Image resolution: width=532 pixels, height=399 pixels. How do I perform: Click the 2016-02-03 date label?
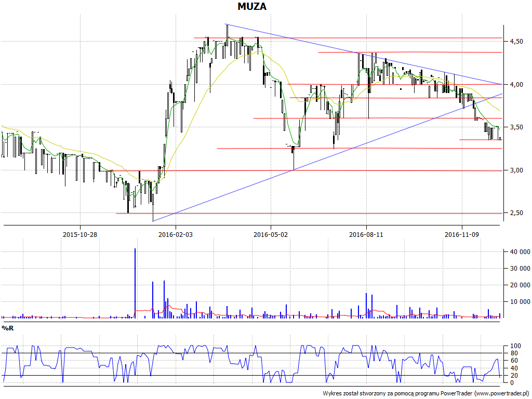[x=176, y=234]
